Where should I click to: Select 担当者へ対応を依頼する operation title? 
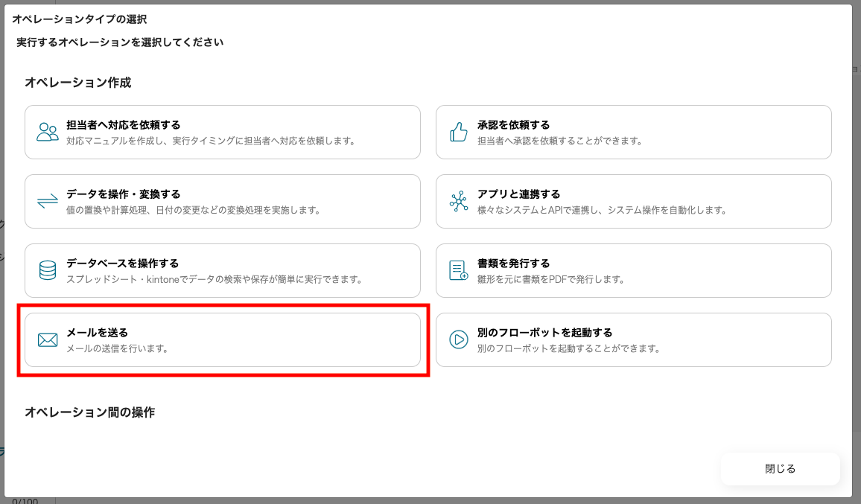click(123, 125)
